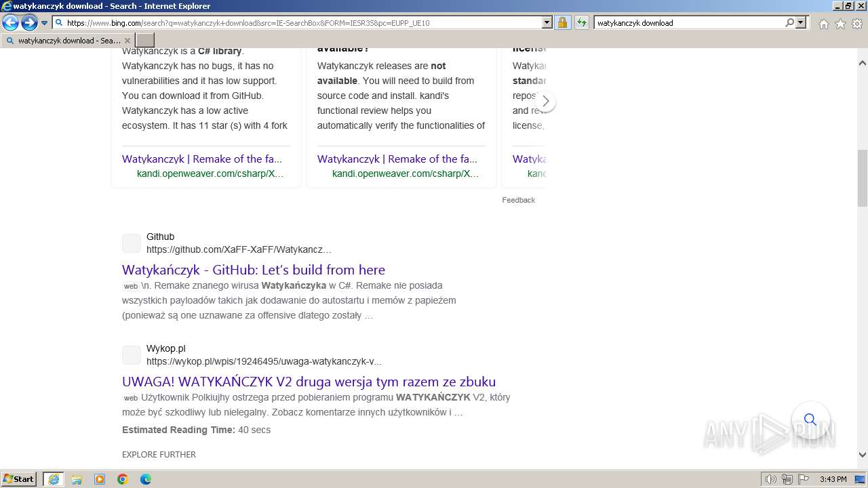Click the vertical scrollbar thumb
Viewport: 868px width, 488px height.
[x=863, y=178]
